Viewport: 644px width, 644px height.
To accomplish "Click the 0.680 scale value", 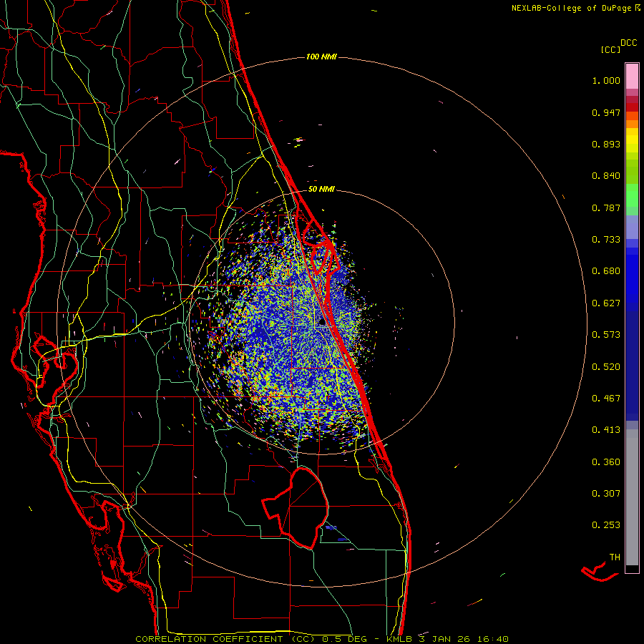I will (x=606, y=271).
